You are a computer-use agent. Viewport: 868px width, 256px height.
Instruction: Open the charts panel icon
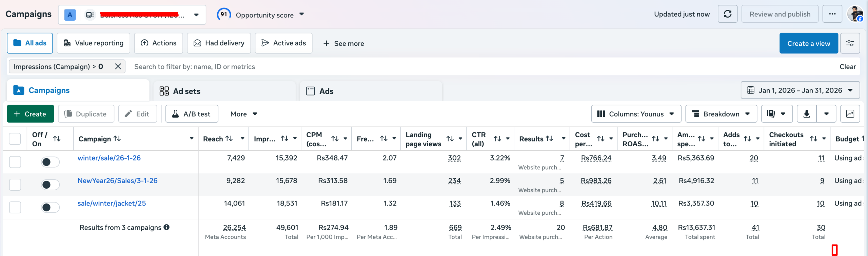point(850,114)
